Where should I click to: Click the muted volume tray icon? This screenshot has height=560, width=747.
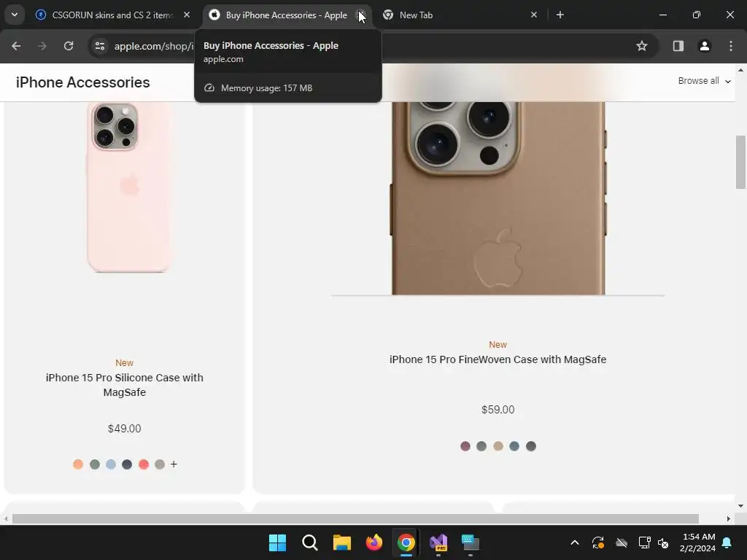tap(663, 542)
